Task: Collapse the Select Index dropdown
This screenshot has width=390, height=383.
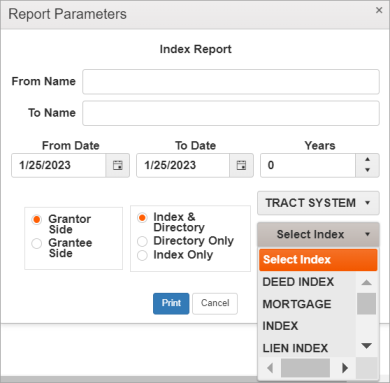Action: [318, 234]
